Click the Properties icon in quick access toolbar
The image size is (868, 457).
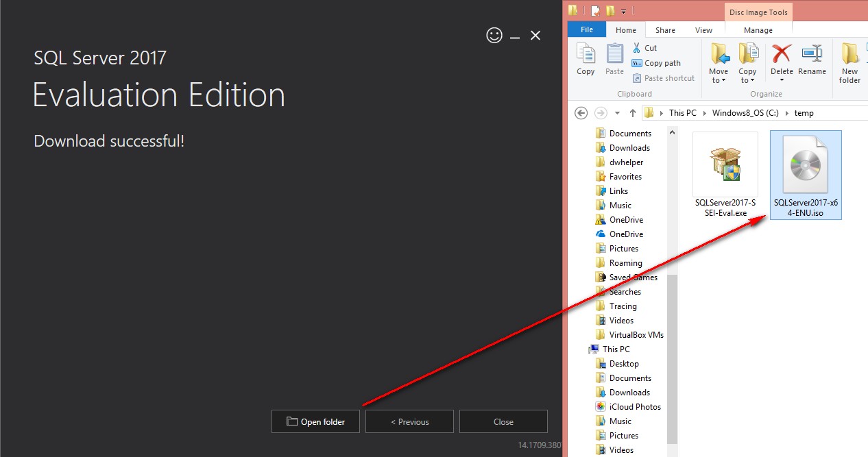click(595, 10)
